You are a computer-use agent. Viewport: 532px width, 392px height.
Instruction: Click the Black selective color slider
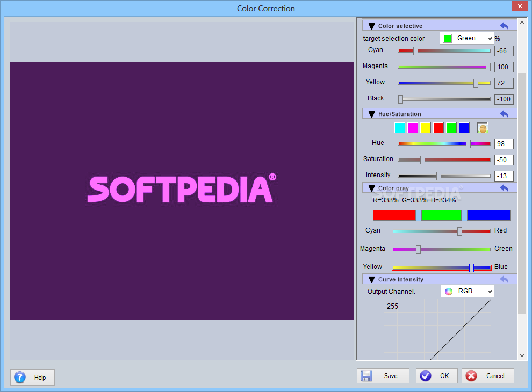pyautogui.click(x=444, y=99)
